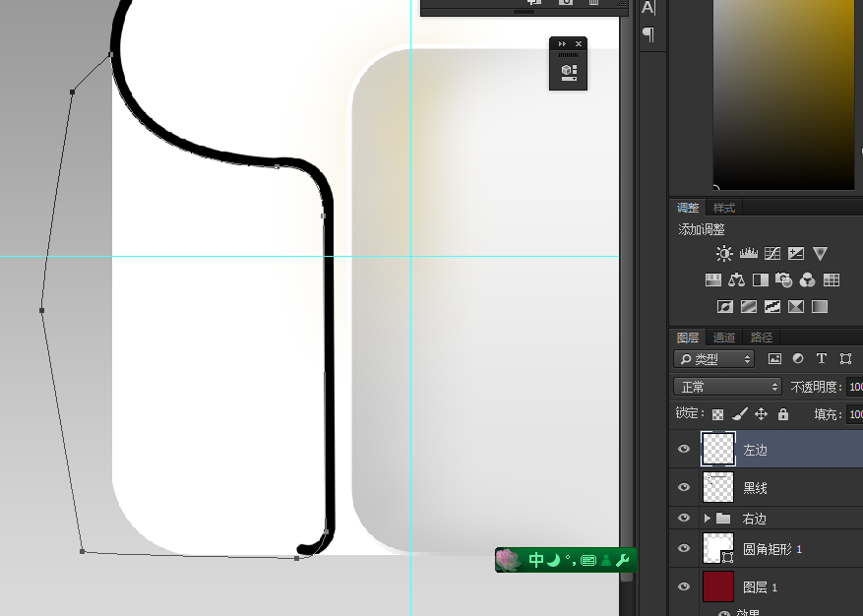Screen dimensions: 863x616
Task: Expand the 右边 layer group
Action: [708, 518]
